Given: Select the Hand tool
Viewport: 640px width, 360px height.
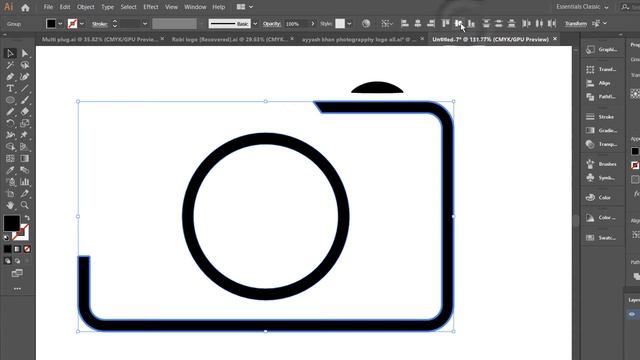Looking at the screenshot, I should pos(10,205).
